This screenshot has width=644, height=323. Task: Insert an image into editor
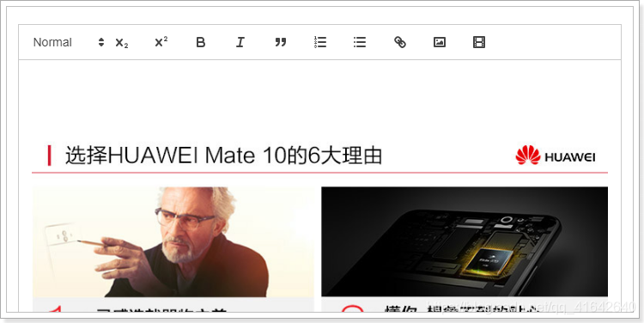(x=440, y=42)
